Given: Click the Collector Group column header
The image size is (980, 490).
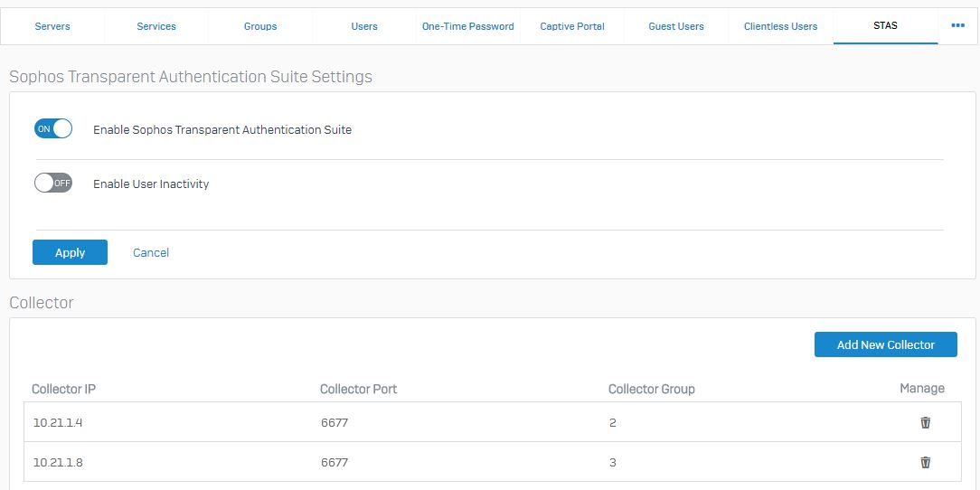Looking at the screenshot, I should click(651, 389).
